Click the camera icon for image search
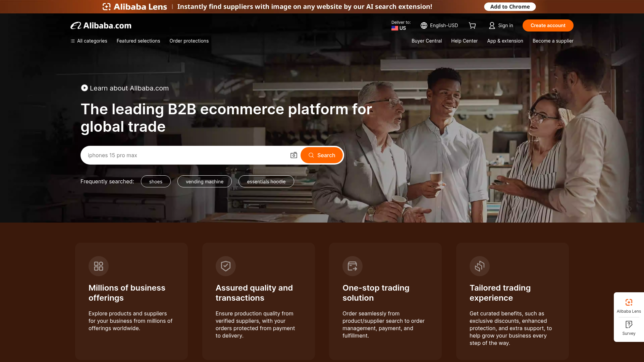Screen dimensions: 644x362 (293, 155)
